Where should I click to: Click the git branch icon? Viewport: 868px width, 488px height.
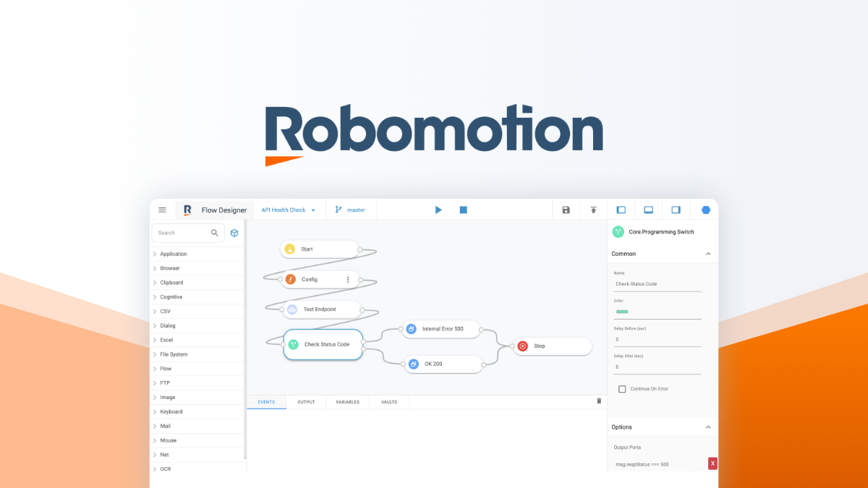pos(338,210)
